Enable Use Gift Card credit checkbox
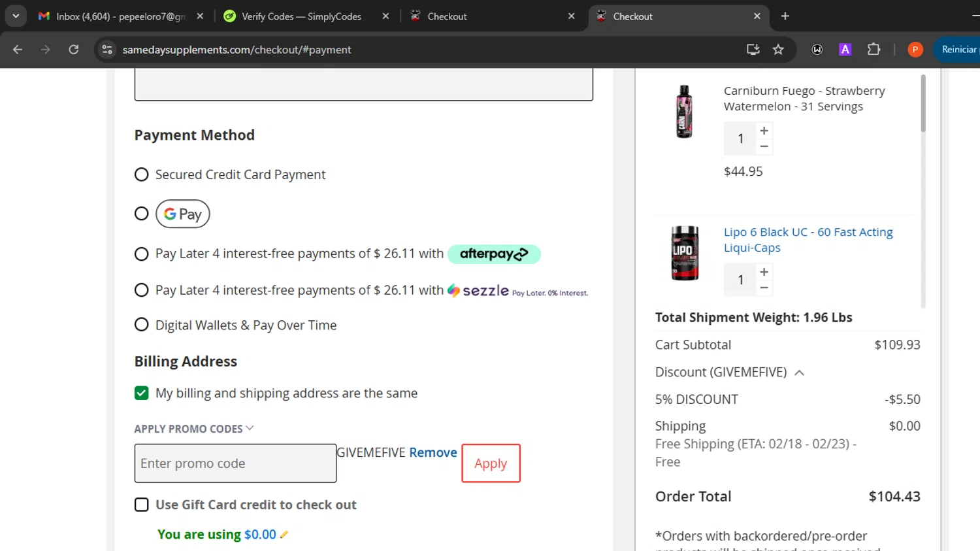Viewport: 980px width, 551px height. [141, 505]
